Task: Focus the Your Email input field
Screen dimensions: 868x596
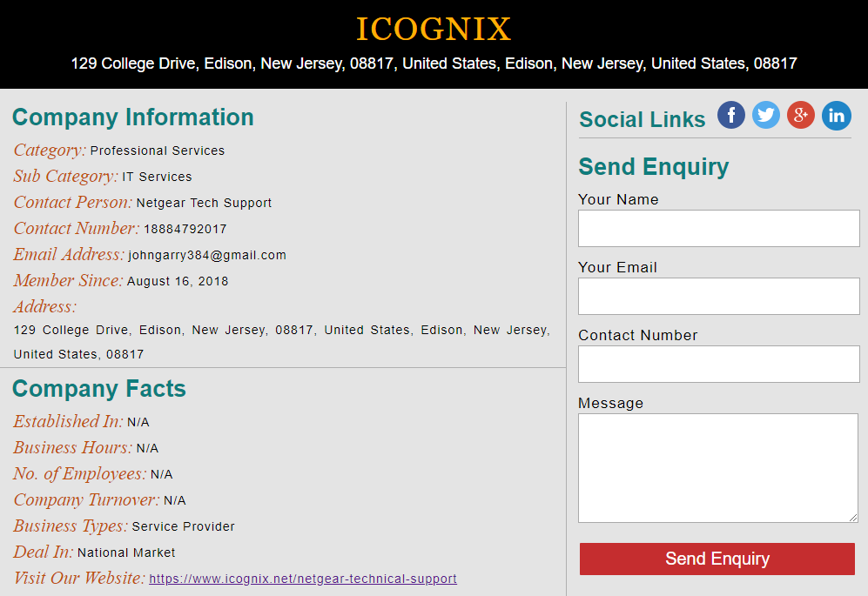Action: click(x=718, y=296)
